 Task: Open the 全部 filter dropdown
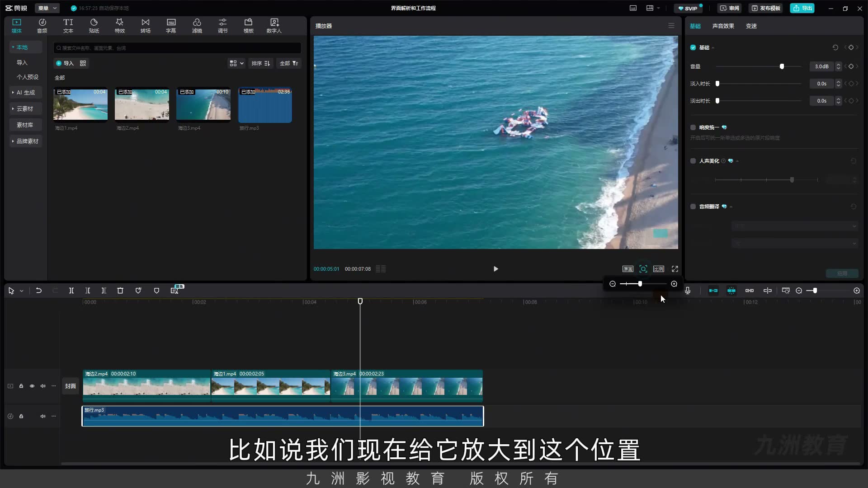click(x=288, y=63)
